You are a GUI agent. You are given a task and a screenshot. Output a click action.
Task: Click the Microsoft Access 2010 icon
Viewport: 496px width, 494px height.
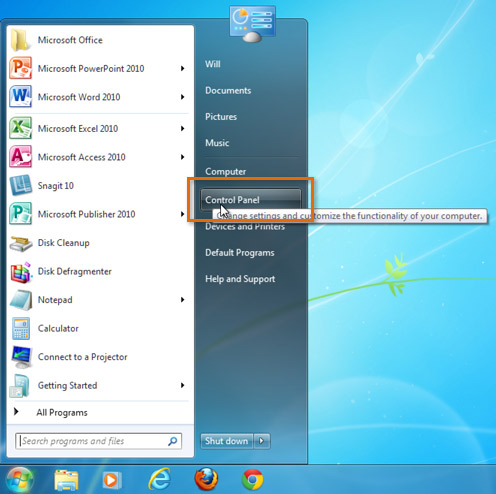coord(21,157)
